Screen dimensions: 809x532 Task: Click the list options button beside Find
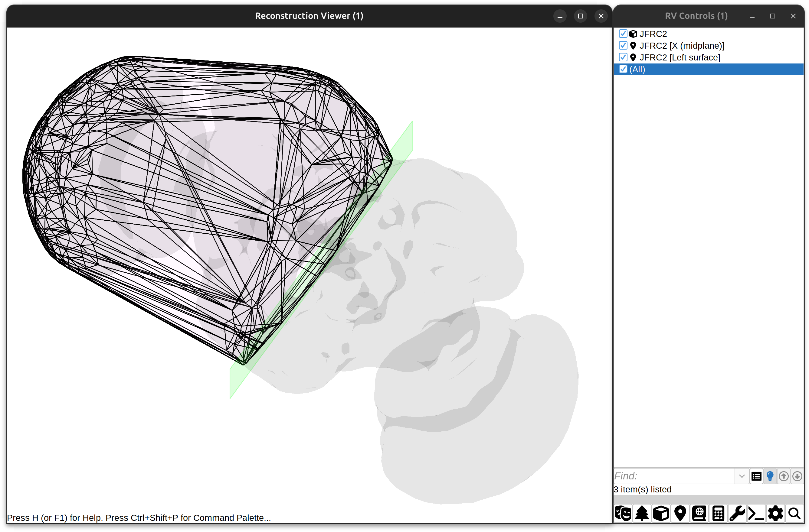756,476
